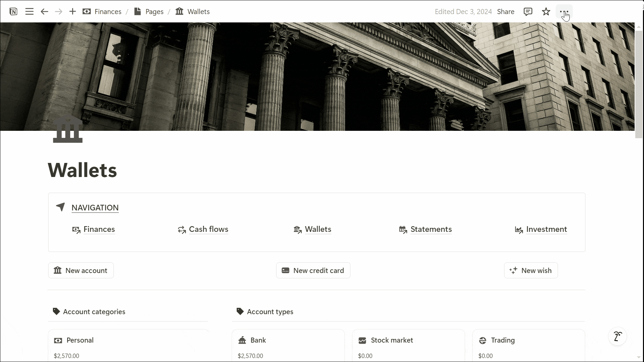Click the bank page icon above title
This screenshot has height=362, width=644.
click(68, 129)
